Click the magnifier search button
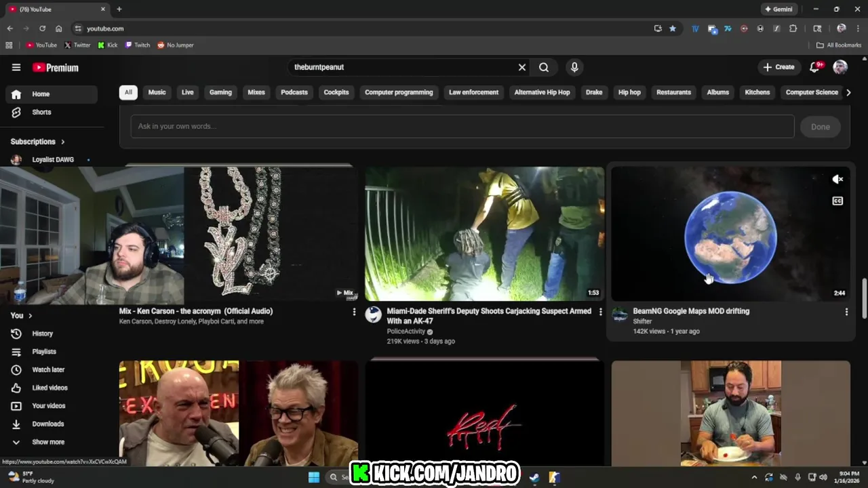Screen dimensions: 868x488 pos(544,67)
